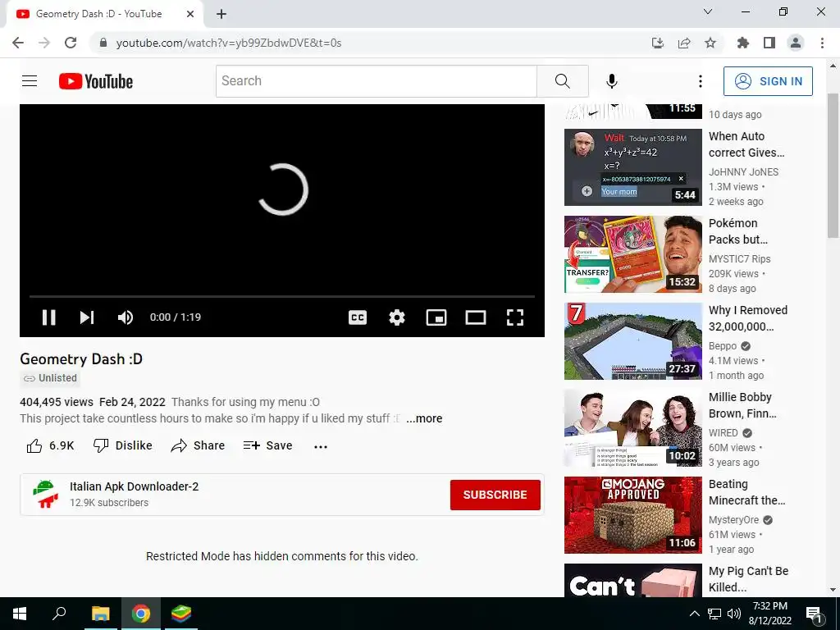840x630 pixels.
Task: Open more actions ellipsis under video
Action: 321,446
